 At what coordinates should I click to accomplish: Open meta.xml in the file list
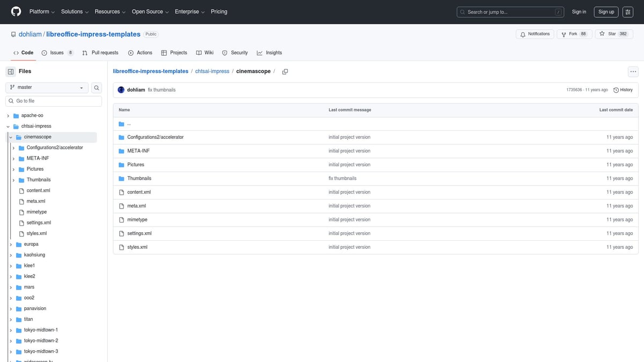click(136, 206)
